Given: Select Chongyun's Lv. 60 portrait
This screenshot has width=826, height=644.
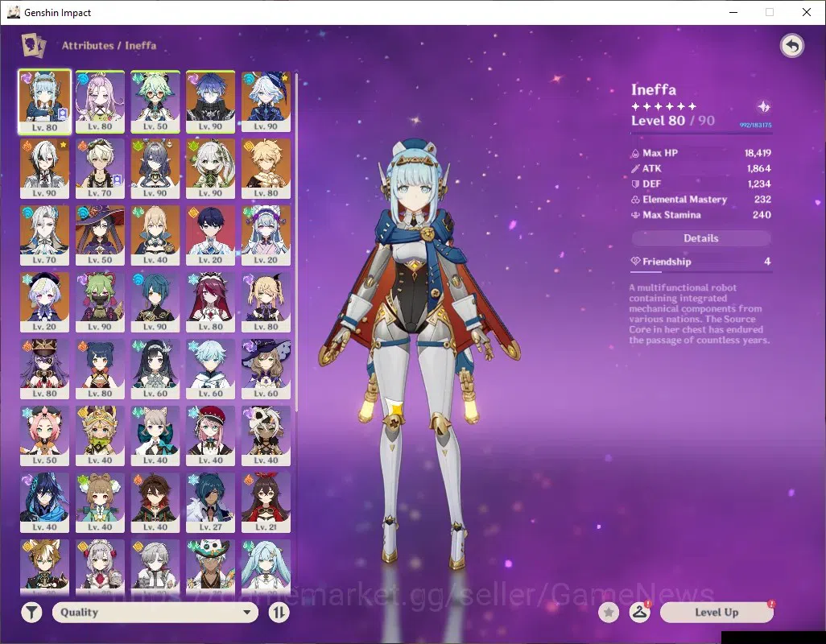Looking at the screenshot, I should tap(211, 369).
